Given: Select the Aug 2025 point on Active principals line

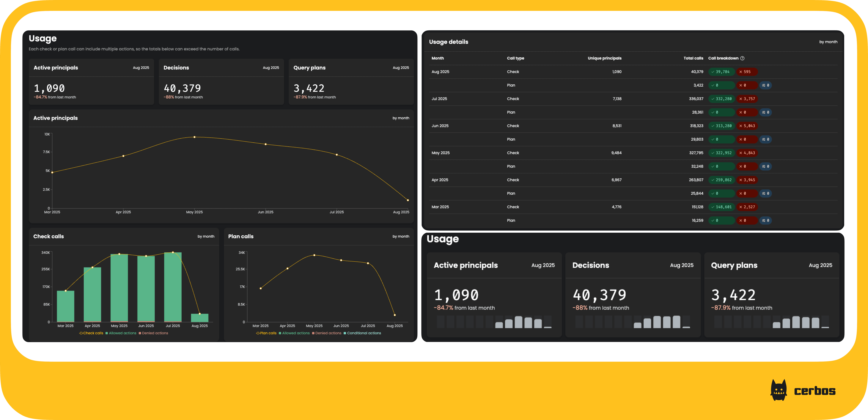Looking at the screenshot, I should click(x=408, y=200).
